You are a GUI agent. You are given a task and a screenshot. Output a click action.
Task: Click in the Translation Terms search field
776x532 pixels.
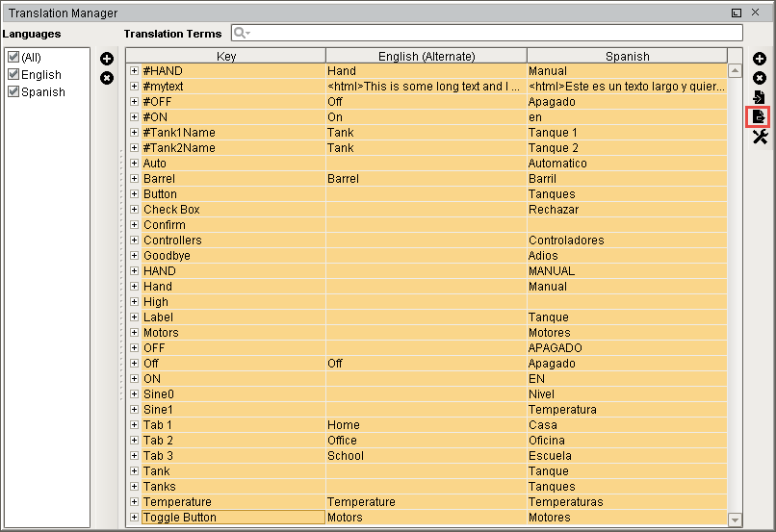point(491,34)
